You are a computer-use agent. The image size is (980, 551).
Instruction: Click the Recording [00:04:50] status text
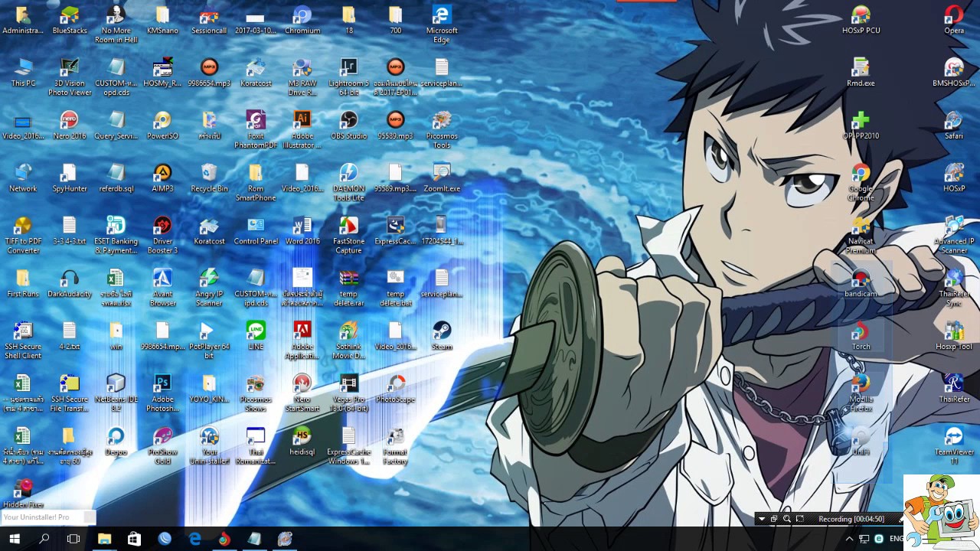tap(851, 519)
